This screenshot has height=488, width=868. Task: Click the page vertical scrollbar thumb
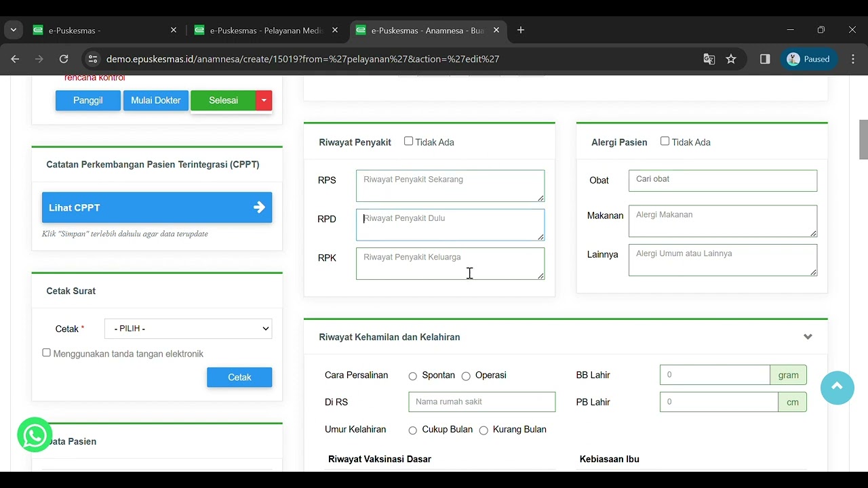[x=863, y=139]
